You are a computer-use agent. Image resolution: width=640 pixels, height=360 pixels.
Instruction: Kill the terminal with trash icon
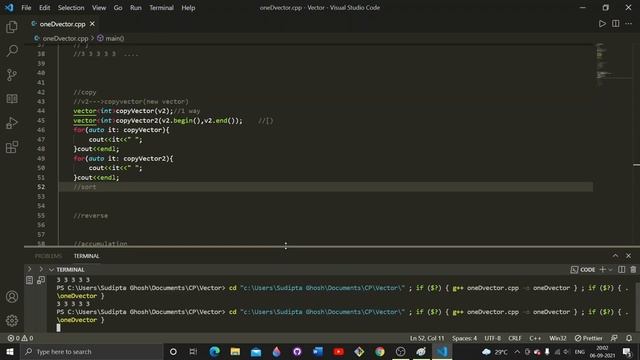633,269
